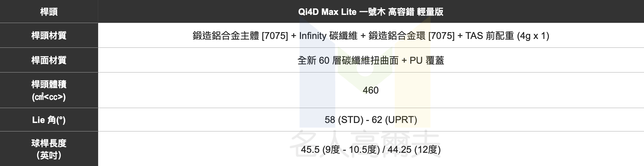Image resolution: width=644 pixels, height=166 pixels.
Task: Click the 460 volume value
Action: (x=371, y=90)
